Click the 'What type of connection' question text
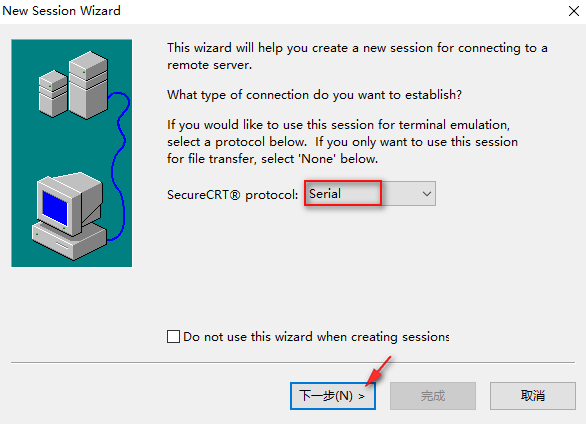 (314, 95)
